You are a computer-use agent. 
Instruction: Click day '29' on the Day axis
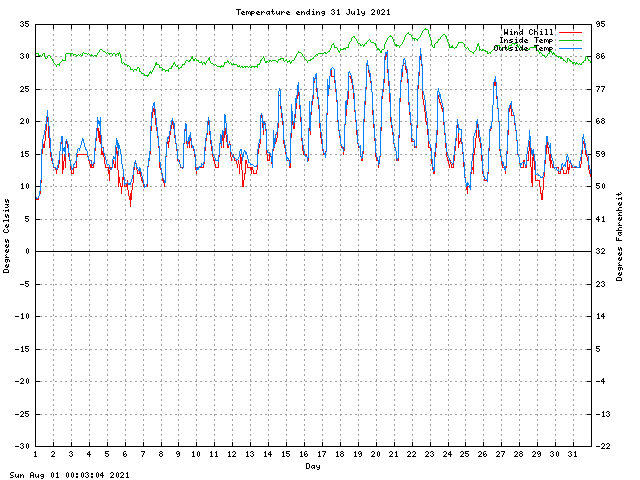(536, 454)
